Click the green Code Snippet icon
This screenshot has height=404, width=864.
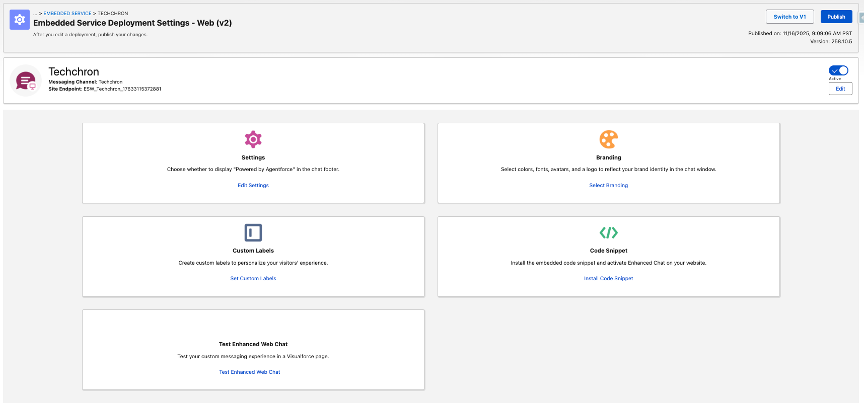pyautogui.click(x=608, y=232)
